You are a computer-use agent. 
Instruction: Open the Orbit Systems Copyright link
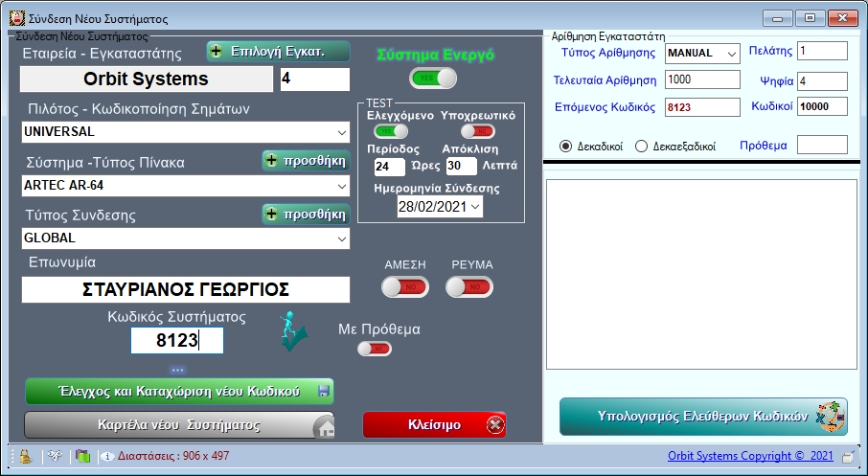click(751, 456)
